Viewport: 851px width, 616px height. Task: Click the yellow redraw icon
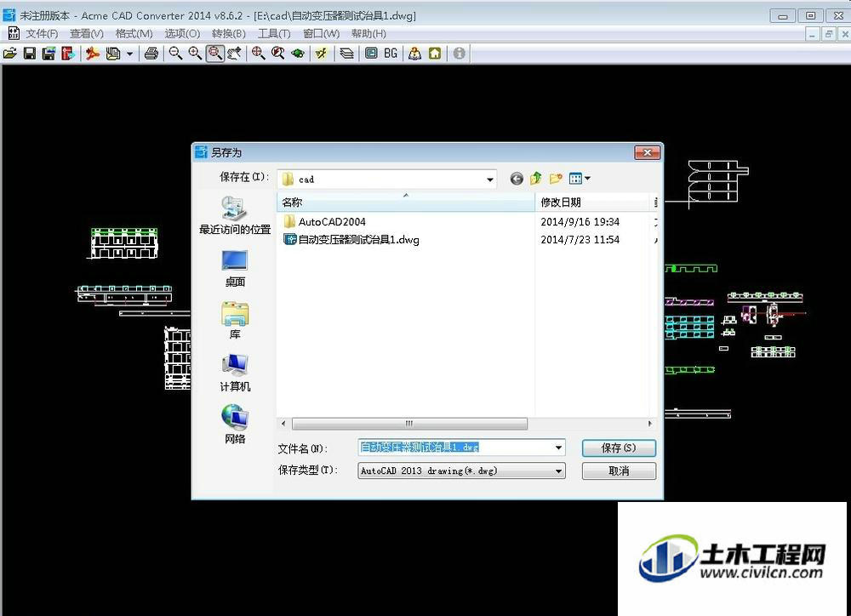[322, 54]
